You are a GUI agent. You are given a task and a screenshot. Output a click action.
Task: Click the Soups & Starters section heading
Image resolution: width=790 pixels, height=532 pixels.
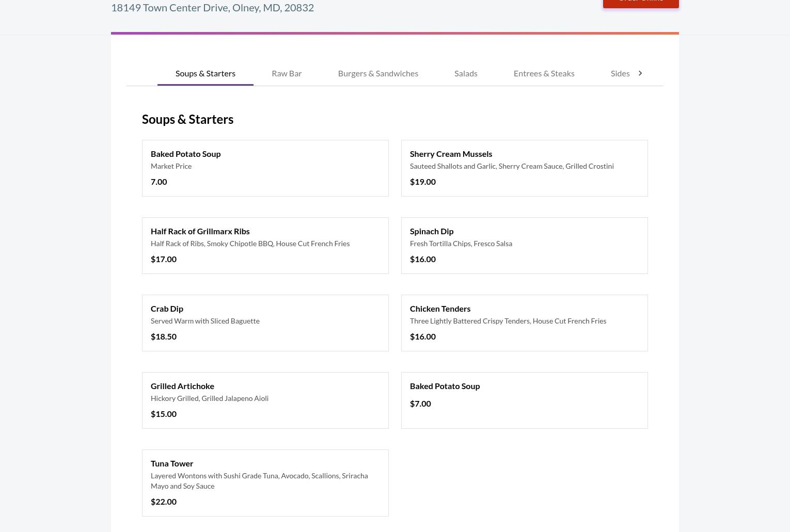point(187,119)
